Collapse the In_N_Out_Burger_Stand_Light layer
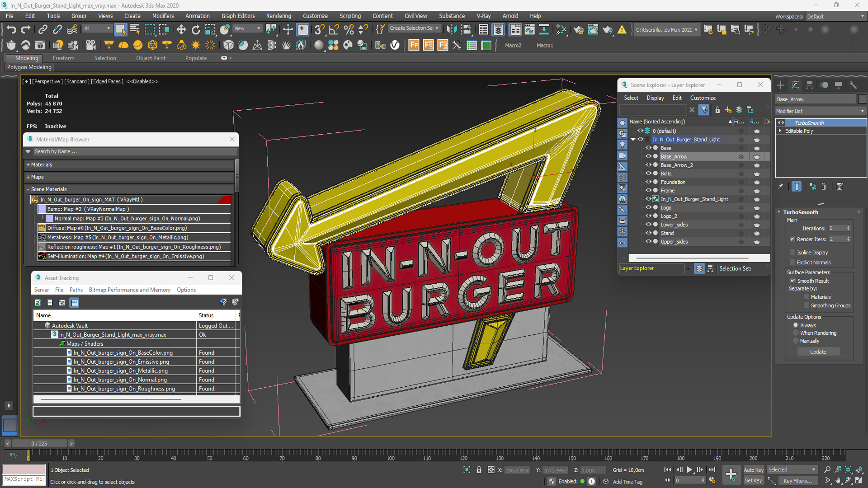This screenshot has height=488, width=868. coord(633,140)
